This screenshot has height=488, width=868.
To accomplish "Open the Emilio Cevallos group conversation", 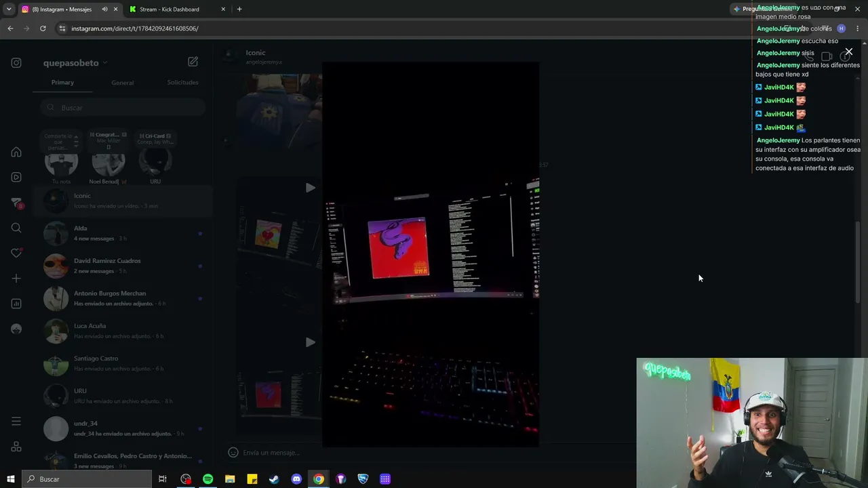I will click(x=122, y=460).
